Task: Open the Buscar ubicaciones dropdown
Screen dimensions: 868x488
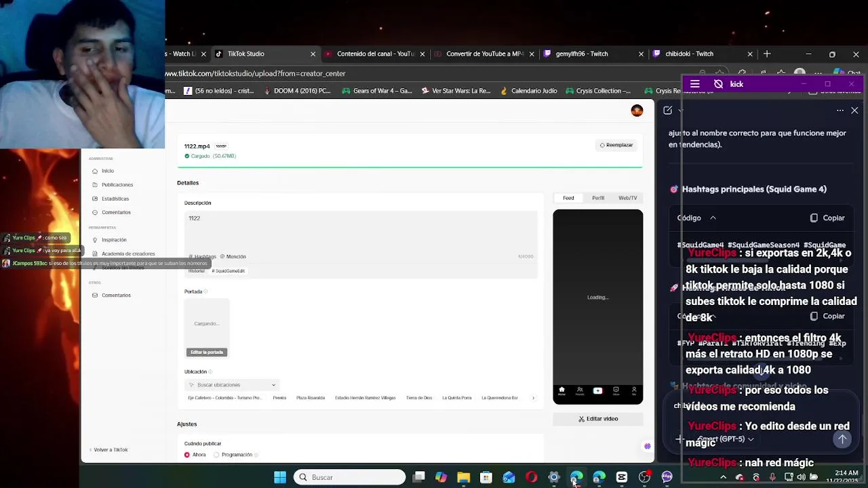Action: click(x=232, y=384)
